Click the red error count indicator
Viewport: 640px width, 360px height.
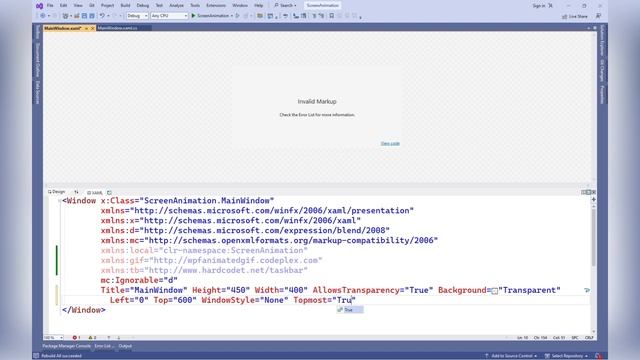pyautogui.click(x=76, y=338)
